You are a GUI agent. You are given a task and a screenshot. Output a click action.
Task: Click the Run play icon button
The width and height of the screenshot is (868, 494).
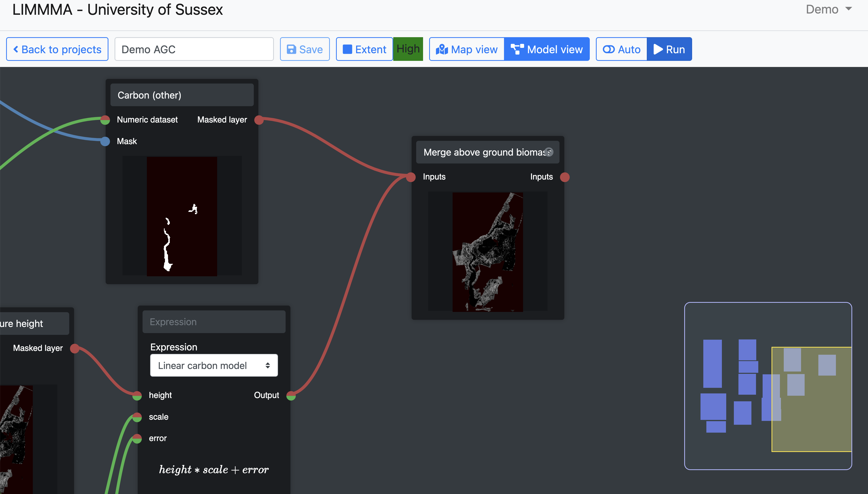click(669, 49)
